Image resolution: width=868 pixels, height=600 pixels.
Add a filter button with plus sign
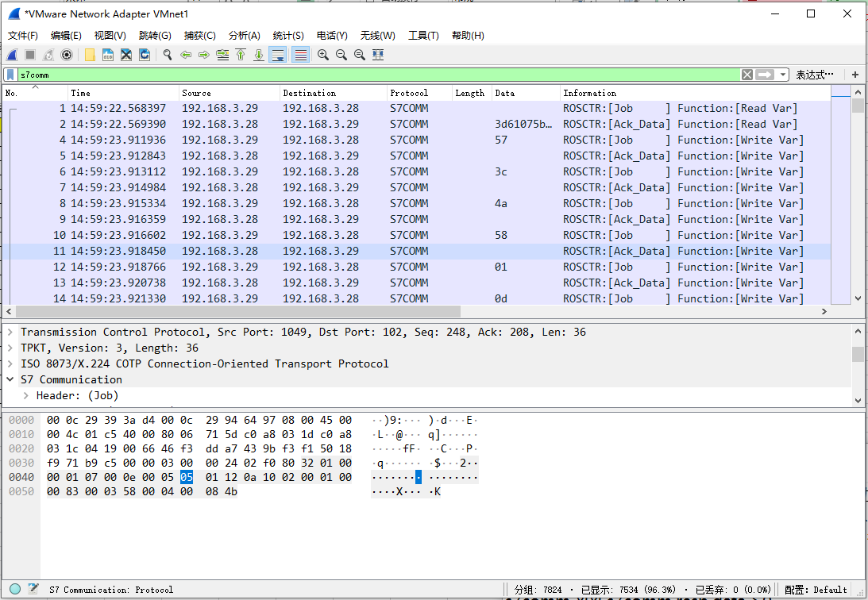pos(855,75)
